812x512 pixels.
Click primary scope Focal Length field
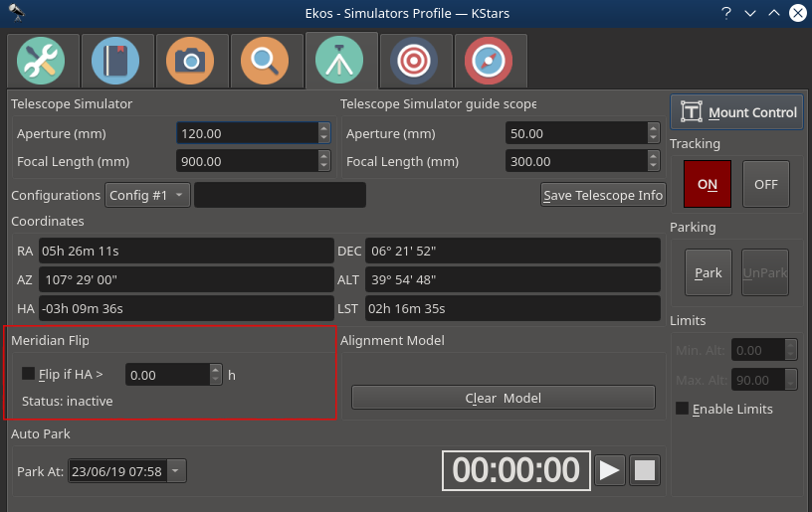[247, 161]
